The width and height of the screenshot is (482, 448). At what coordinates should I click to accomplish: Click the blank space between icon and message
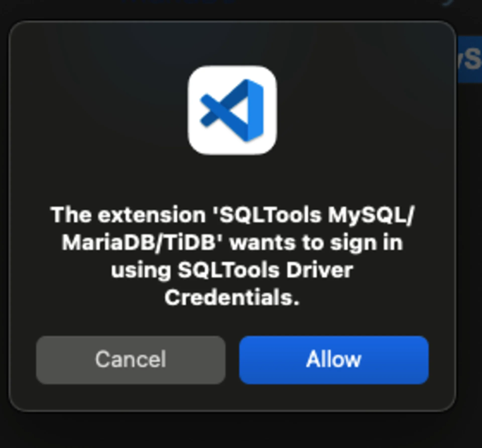pyautogui.click(x=232, y=178)
